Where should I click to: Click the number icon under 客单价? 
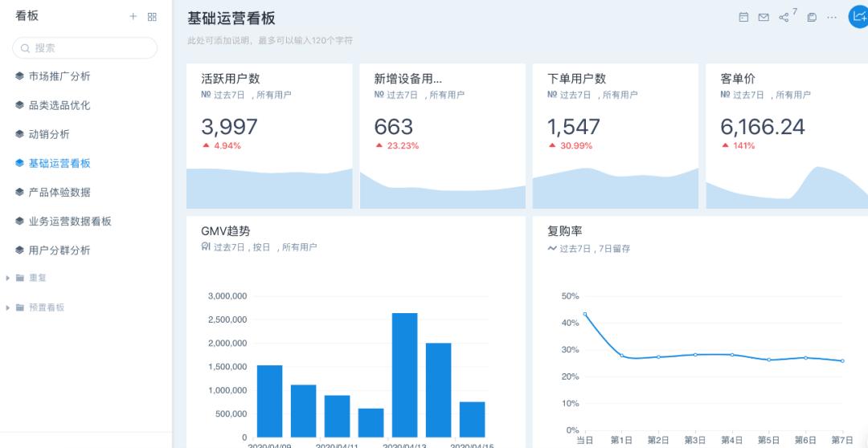[x=725, y=95]
